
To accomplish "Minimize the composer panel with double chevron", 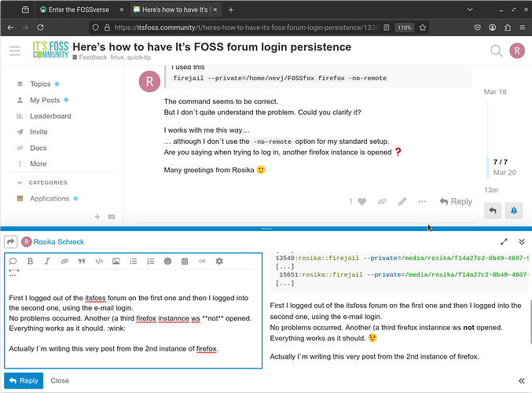I will point(522,241).
